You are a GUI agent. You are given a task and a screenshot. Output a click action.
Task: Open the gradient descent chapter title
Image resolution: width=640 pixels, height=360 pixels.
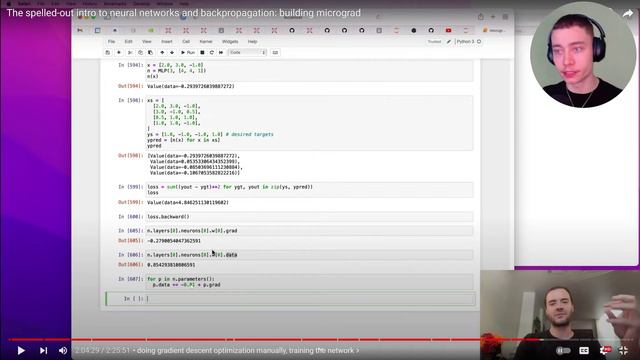[x=248, y=350]
